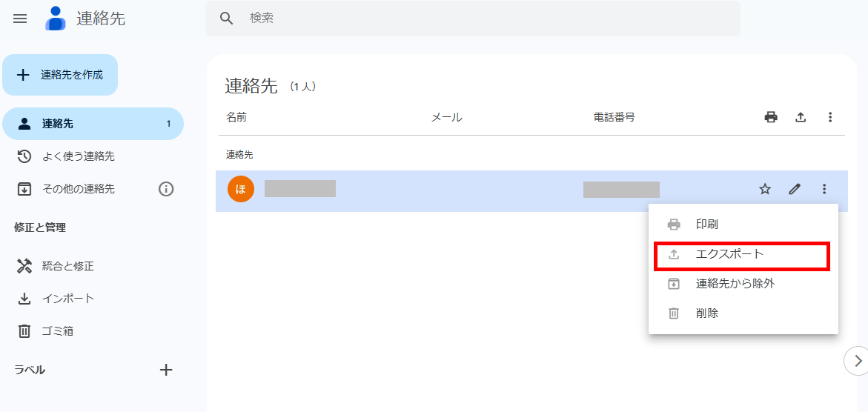Go to 統合と修正 in the sidebar
Image resolution: width=868 pixels, height=412 pixels.
pyautogui.click(x=67, y=266)
